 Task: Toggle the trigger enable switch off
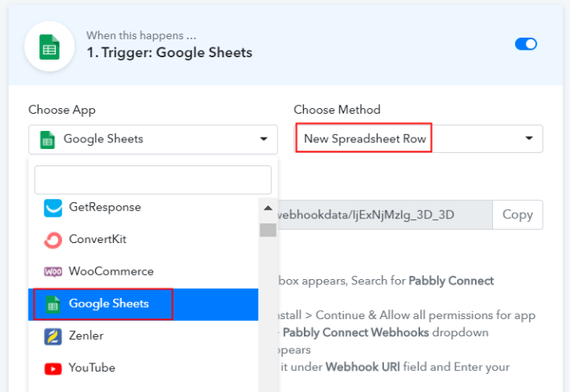[x=526, y=44]
